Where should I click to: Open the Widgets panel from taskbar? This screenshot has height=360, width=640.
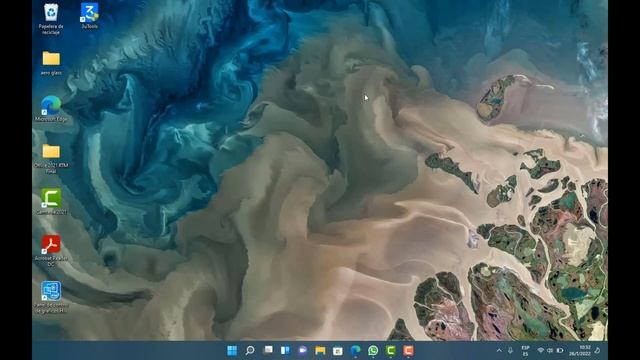point(285,350)
